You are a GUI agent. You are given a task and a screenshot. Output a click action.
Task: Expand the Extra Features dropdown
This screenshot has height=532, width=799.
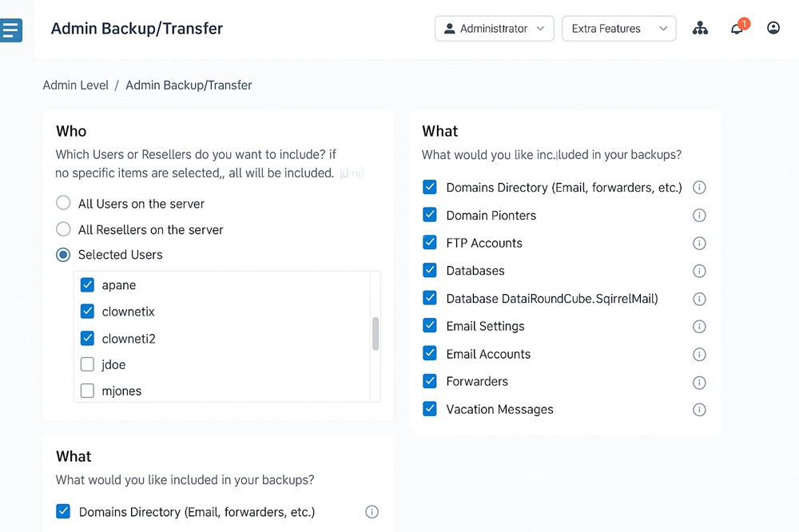(619, 29)
